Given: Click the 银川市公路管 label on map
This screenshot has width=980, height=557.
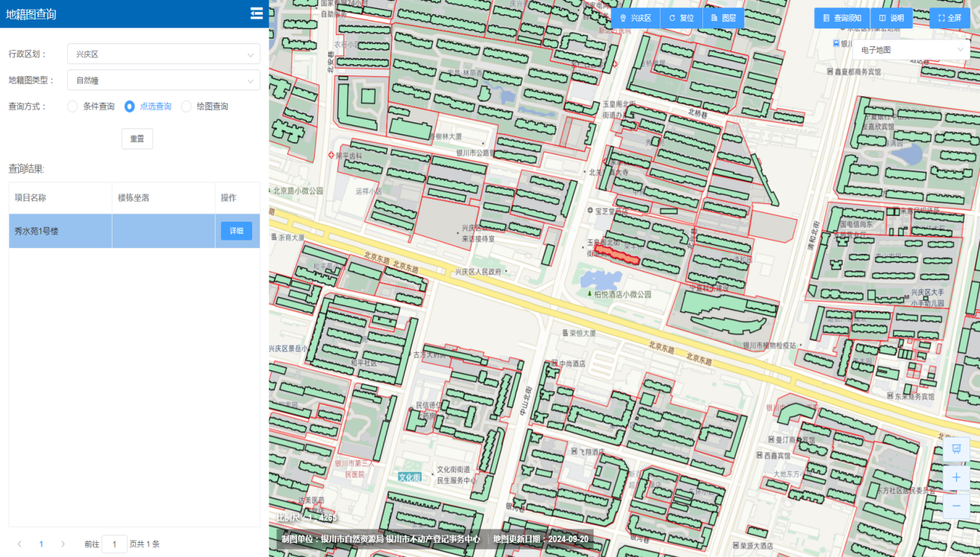Looking at the screenshot, I should [481, 152].
